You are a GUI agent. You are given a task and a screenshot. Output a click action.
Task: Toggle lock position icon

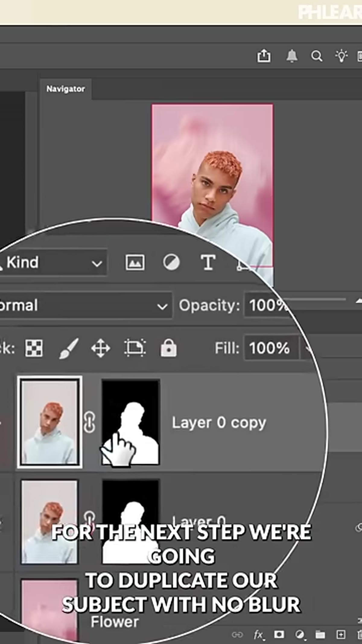click(x=100, y=348)
